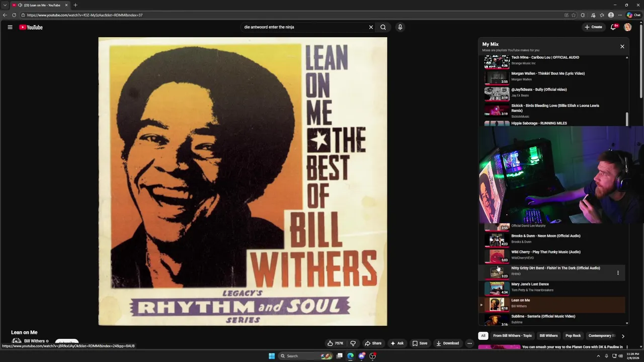This screenshot has width=644, height=362.
Task: Open the taskbar clock and date
Action: pos(633,356)
